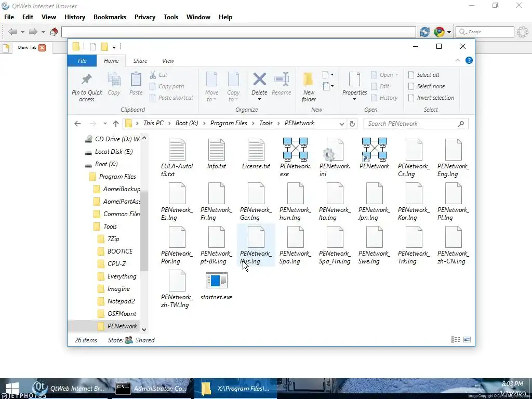
Task: Click the QtWeb reload icon
Action: [x=424, y=32]
